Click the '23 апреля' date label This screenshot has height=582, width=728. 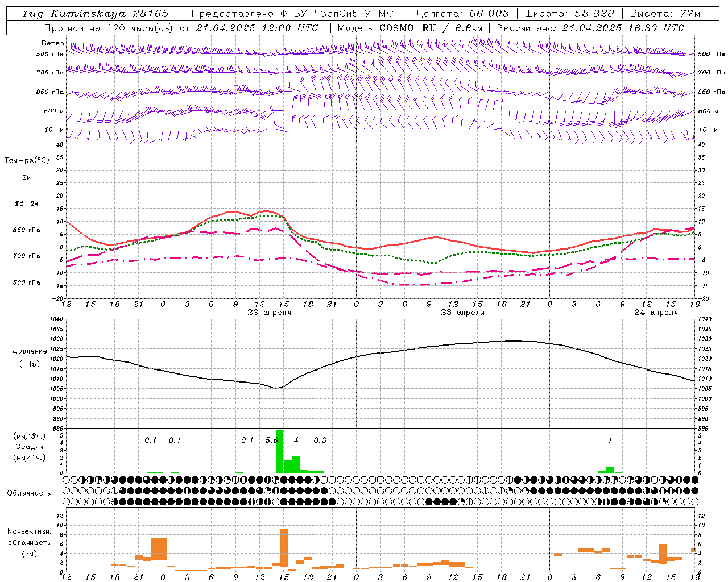462,312
